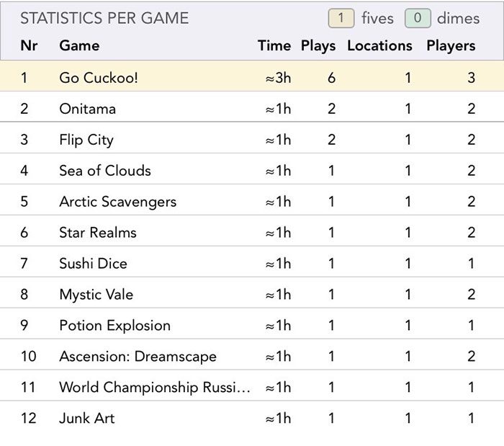The image size is (504, 446).
Task: Select the Potion Explosion row
Action: coord(252,324)
